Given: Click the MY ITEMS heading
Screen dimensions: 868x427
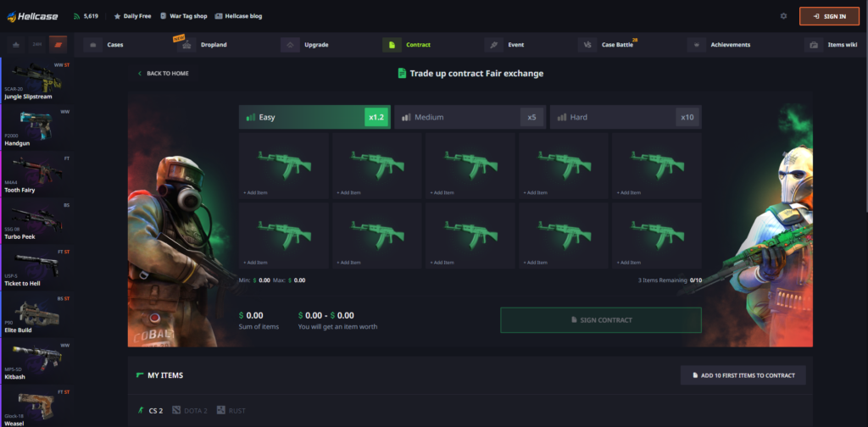Looking at the screenshot, I should (165, 375).
